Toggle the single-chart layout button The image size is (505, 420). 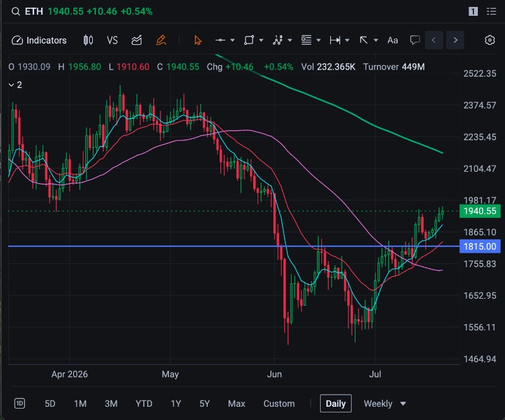click(473, 11)
